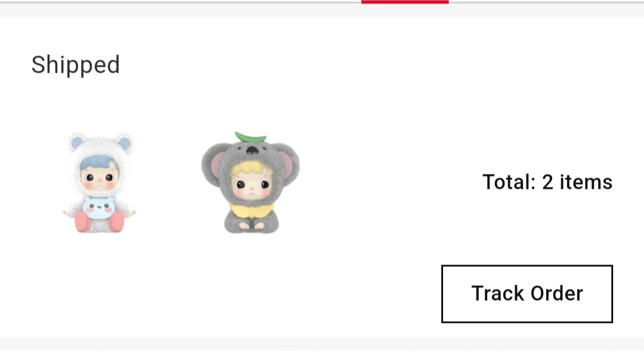
Task: Open the next order card at the bottom
Action: (x=322, y=357)
